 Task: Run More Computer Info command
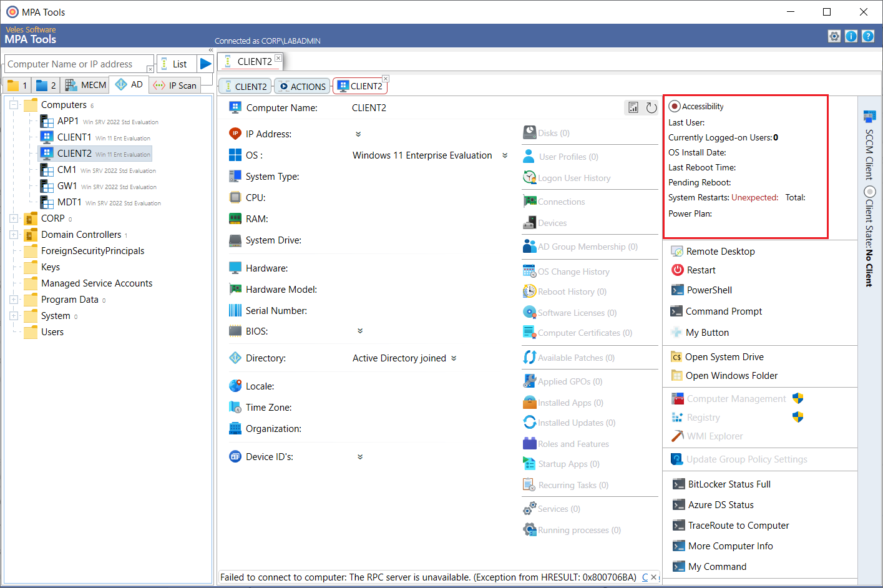click(x=723, y=546)
